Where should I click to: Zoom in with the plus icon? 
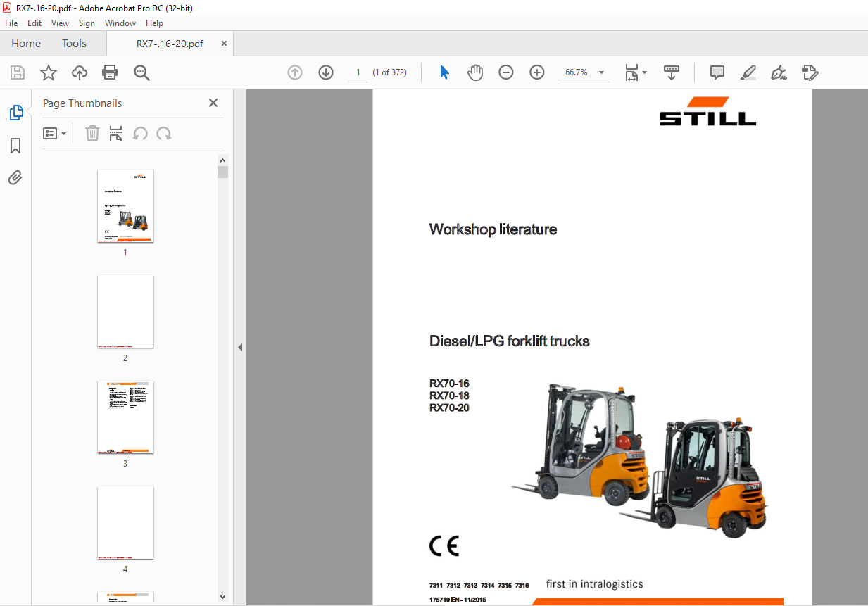[x=537, y=72]
